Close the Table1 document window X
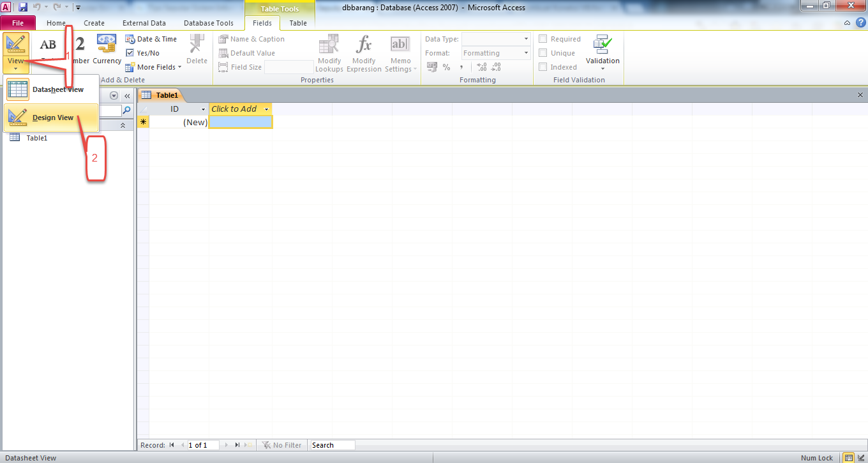Screen dimensions: 868x463 coord(860,95)
